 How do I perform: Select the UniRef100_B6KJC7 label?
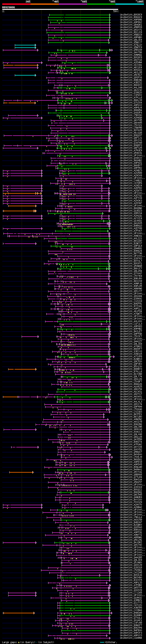click(131, 268)
